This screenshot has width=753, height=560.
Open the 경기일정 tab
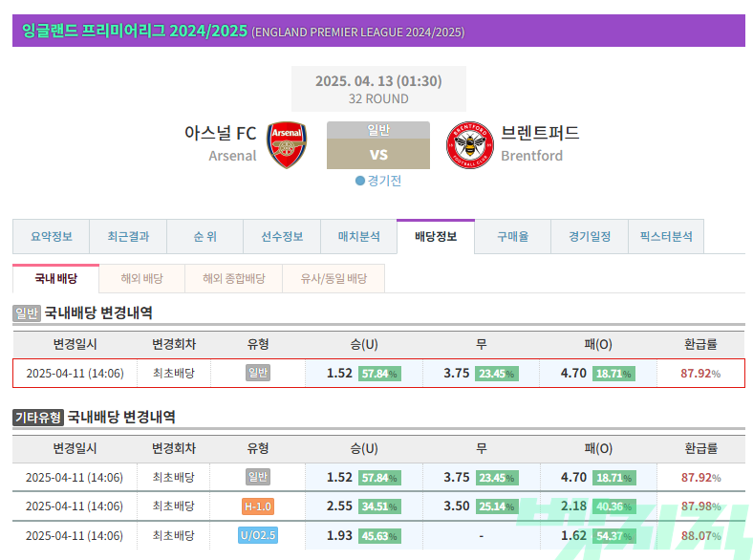click(590, 236)
